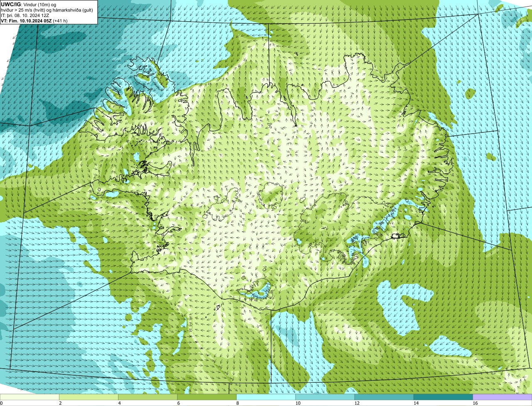Click the '4' label on the scale
Screen dimensions: 532x406
tap(119, 403)
